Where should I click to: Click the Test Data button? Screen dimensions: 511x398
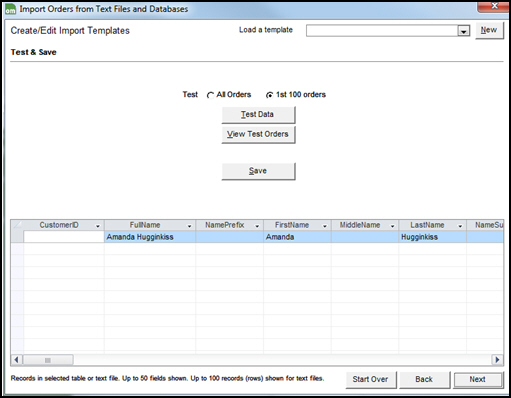(x=258, y=115)
